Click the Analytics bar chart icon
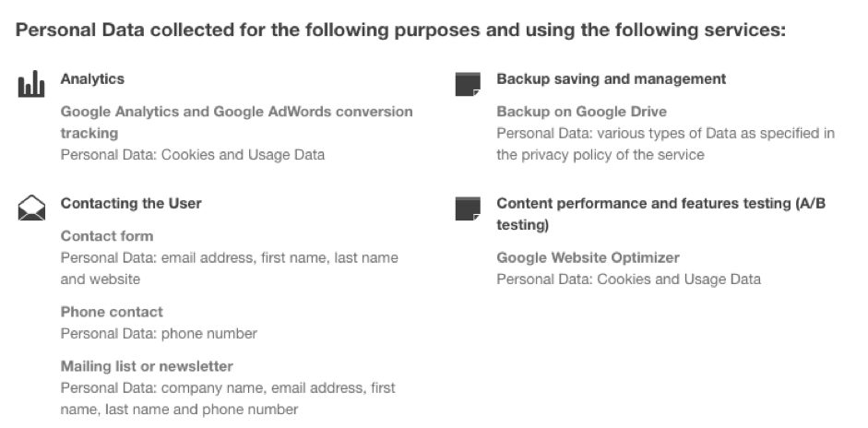This screenshot has width=868, height=428. coord(31,84)
